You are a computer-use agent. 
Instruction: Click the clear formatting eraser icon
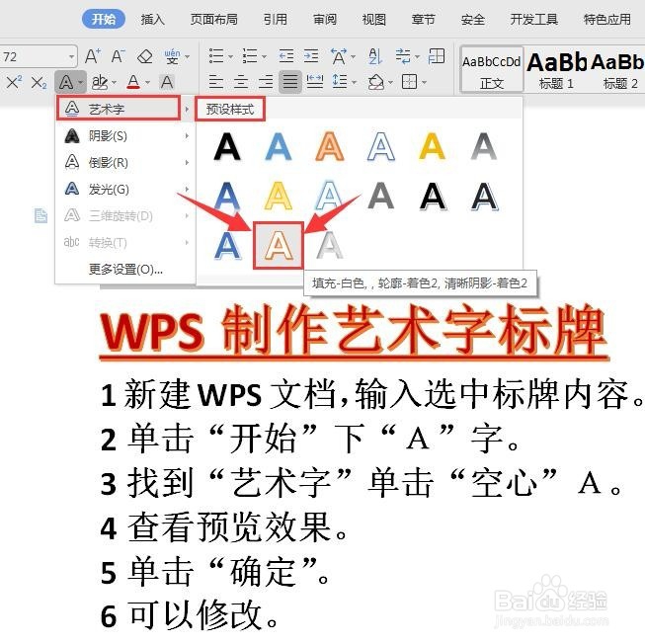coord(144,56)
